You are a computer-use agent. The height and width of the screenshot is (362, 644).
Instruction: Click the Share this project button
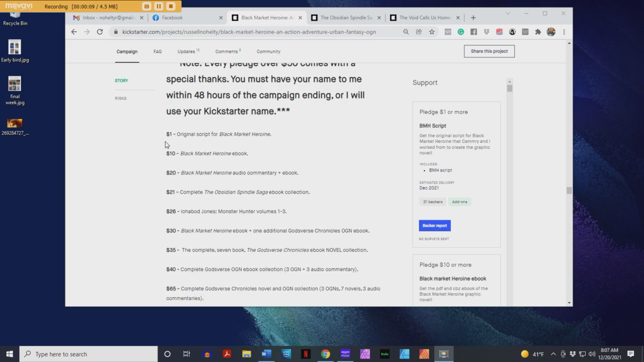[x=489, y=51]
